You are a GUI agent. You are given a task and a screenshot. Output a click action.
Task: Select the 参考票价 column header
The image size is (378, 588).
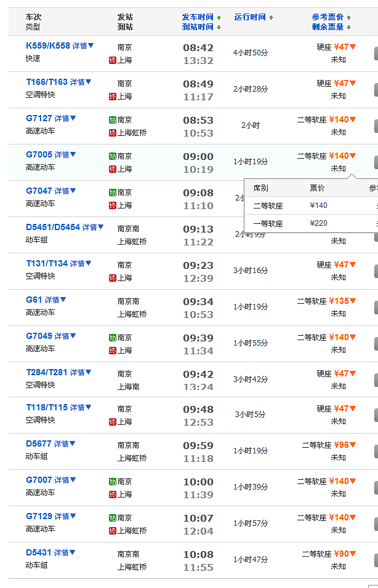328,17
